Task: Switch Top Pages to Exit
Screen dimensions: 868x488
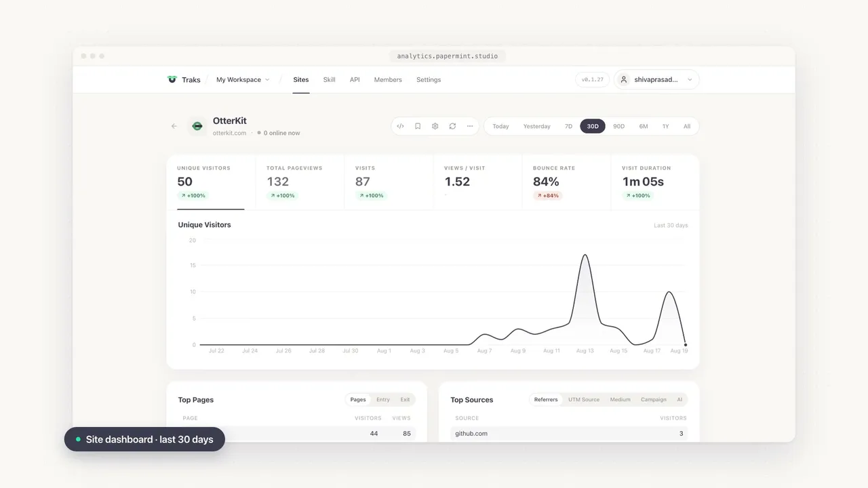Action: pyautogui.click(x=405, y=400)
